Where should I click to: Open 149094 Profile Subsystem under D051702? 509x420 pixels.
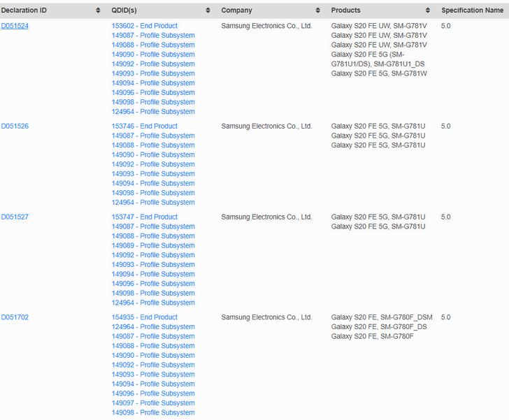[x=153, y=384]
